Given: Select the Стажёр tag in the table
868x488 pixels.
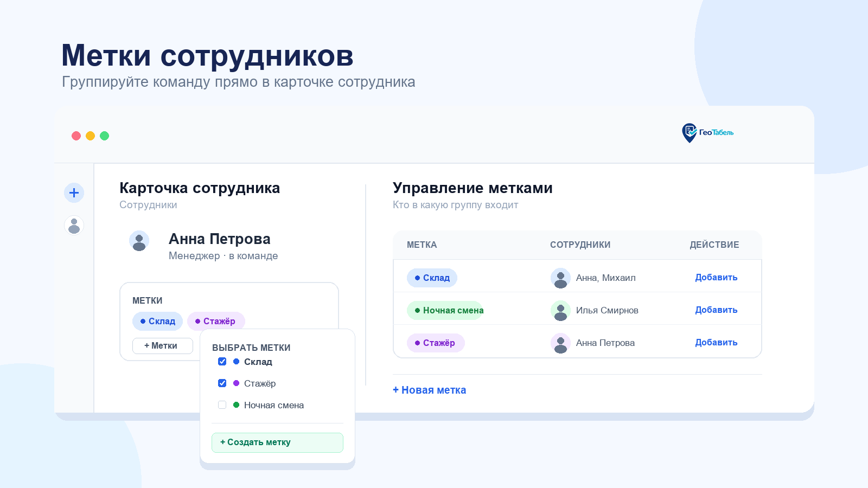Looking at the screenshot, I should [436, 343].
